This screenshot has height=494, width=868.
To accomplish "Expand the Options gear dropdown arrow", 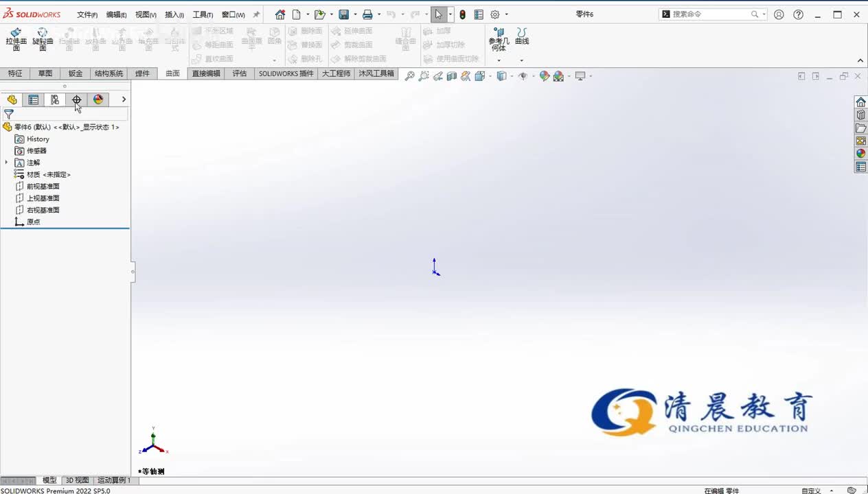I will 507,14.
